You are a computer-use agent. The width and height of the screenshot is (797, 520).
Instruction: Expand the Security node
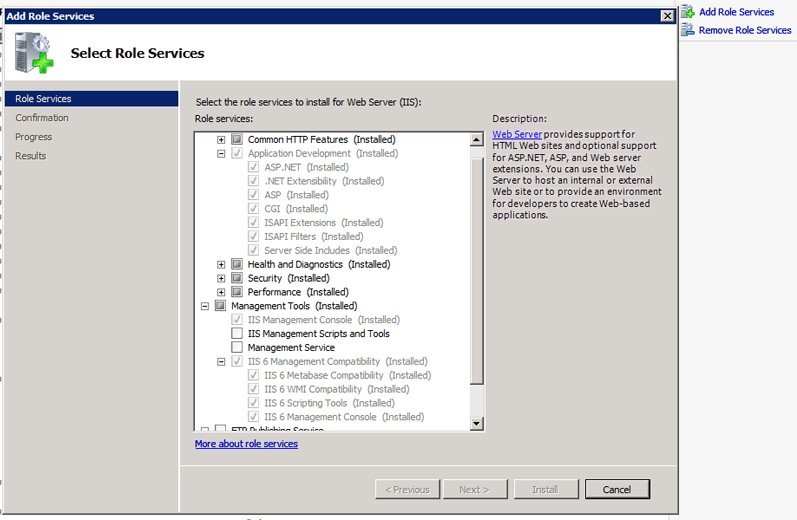(221, 278)
